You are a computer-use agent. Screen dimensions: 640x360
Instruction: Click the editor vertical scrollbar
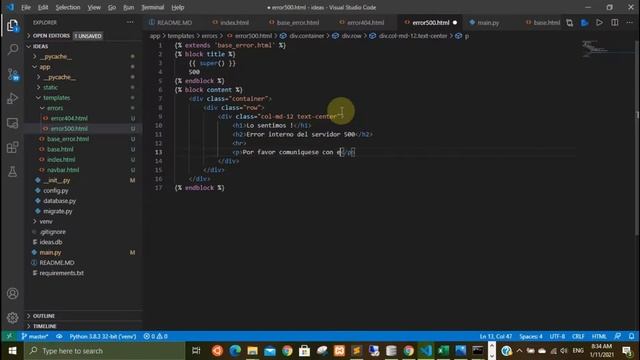pyautogui.click(x=637, y=139)
